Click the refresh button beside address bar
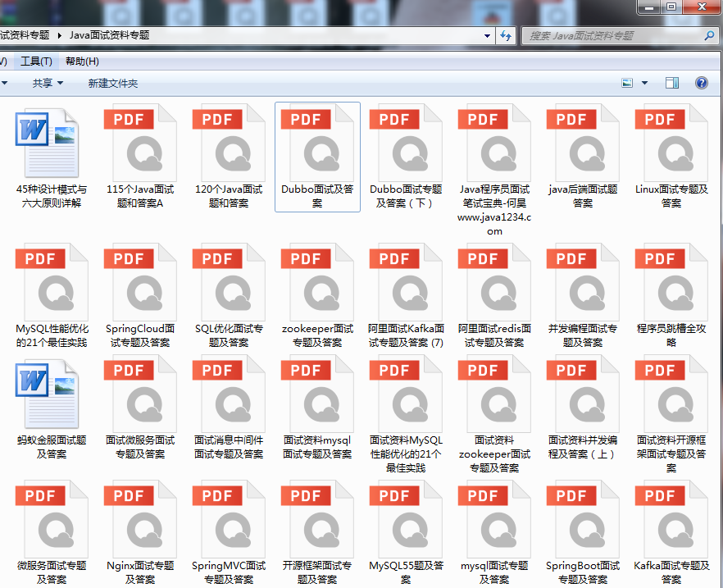The image size is (723, 588). [x=507, y=35]
